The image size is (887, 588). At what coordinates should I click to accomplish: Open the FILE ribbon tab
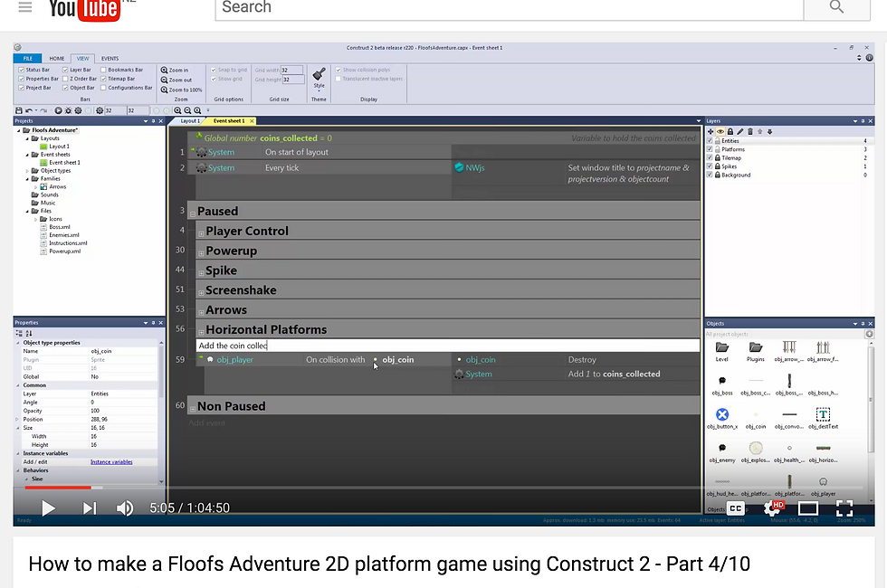click(28, 58)
